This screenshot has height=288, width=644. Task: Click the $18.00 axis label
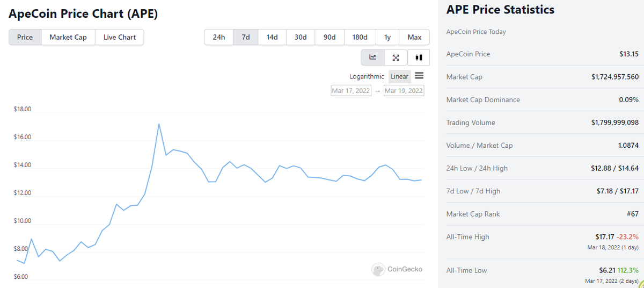click(23, 109)
